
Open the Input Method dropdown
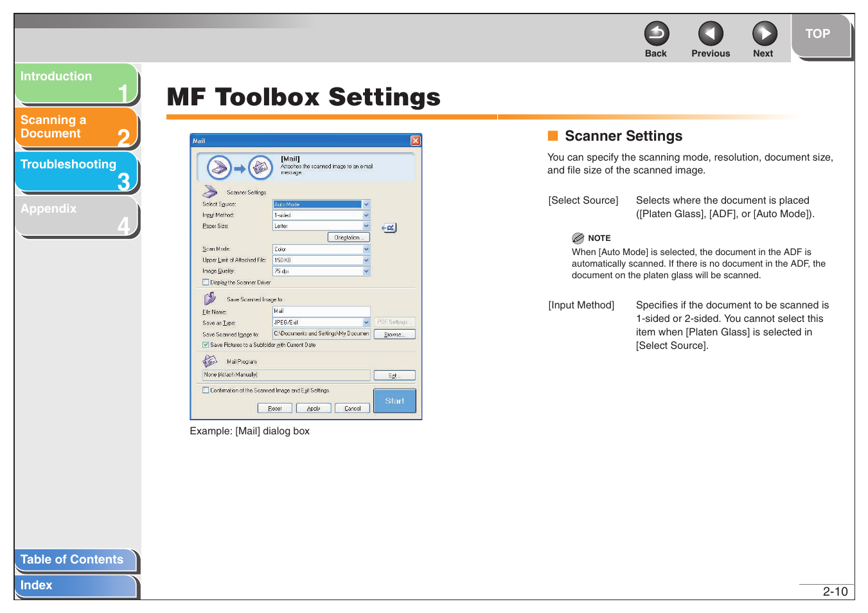(366, 215)
